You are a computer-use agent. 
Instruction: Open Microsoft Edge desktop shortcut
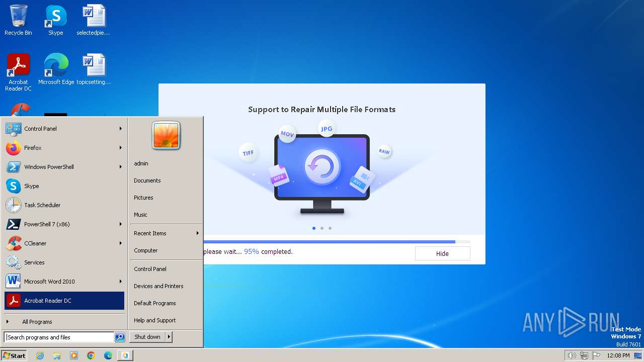(x=56, y=69)
